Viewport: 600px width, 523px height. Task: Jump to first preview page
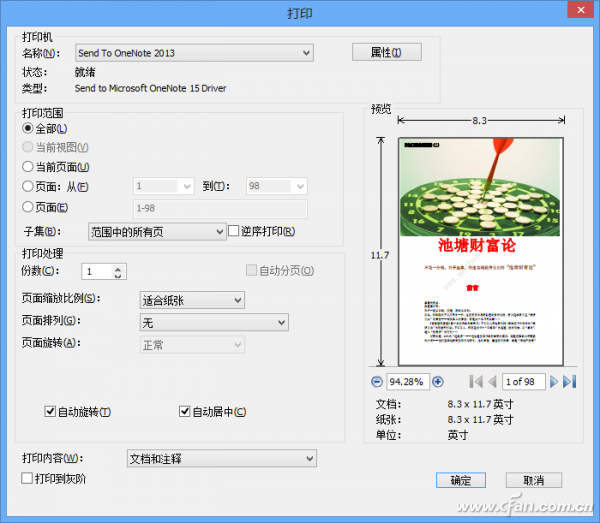click(x=476, y=381)
